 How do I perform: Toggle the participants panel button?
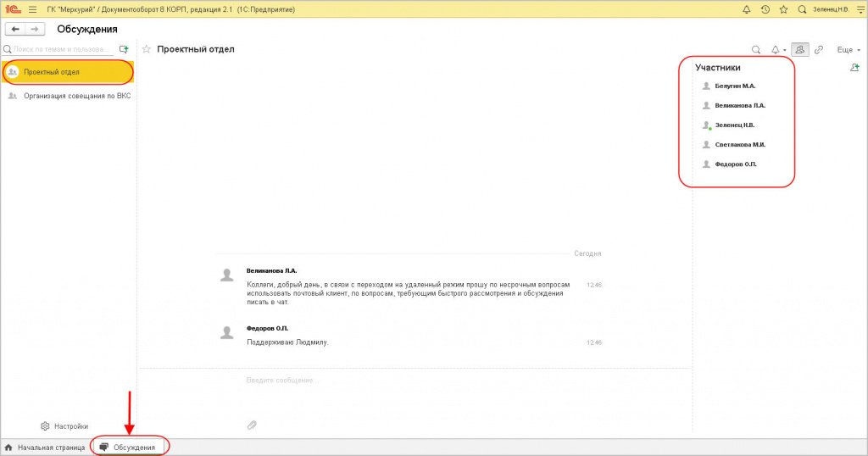799,50
